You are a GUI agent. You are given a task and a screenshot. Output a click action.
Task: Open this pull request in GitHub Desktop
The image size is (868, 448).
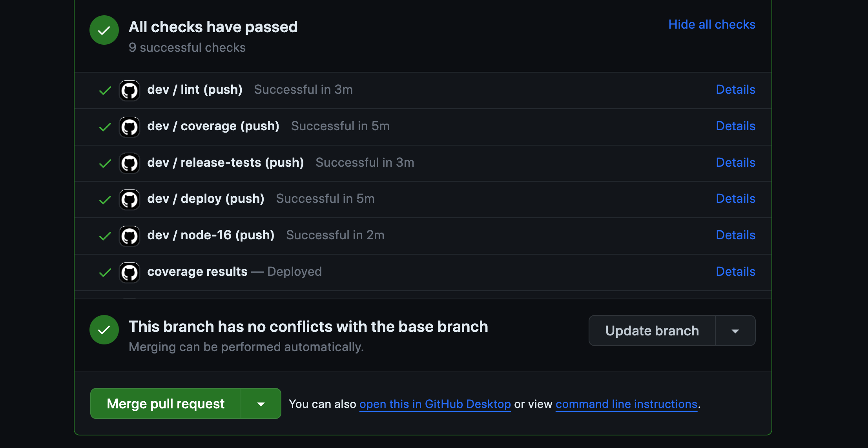point(435,404)
